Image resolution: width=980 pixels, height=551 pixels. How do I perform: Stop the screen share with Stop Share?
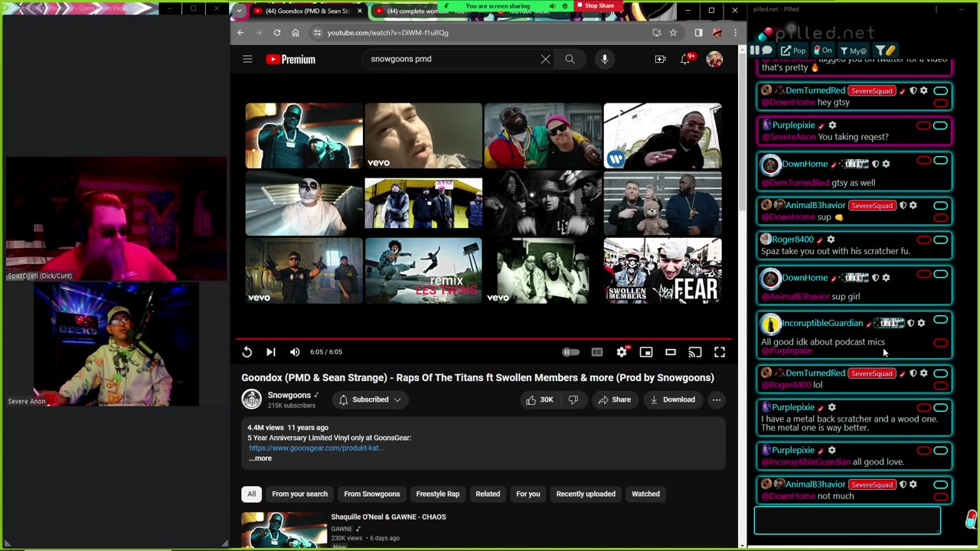click(599, 5)
